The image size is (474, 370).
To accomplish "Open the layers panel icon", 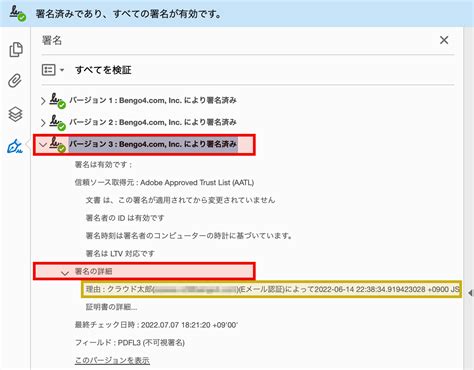I will (x=15, y=114).
